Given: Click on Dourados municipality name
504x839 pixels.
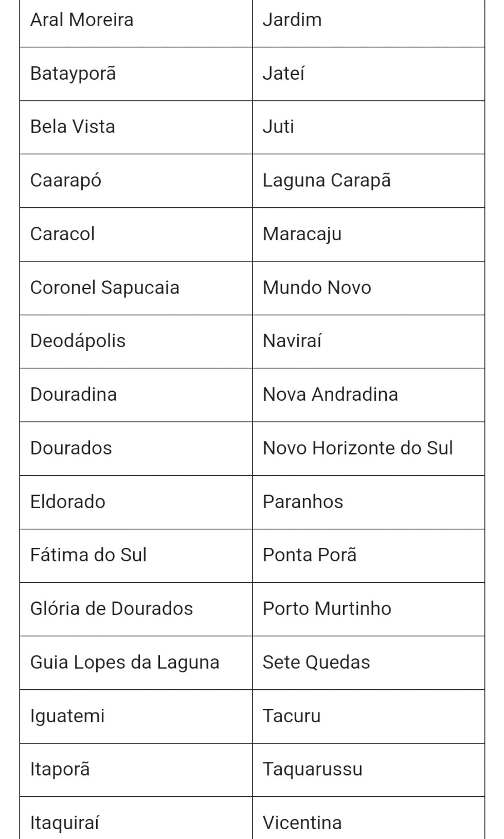Looking at the screenshot, I should [x=71, y=448].
